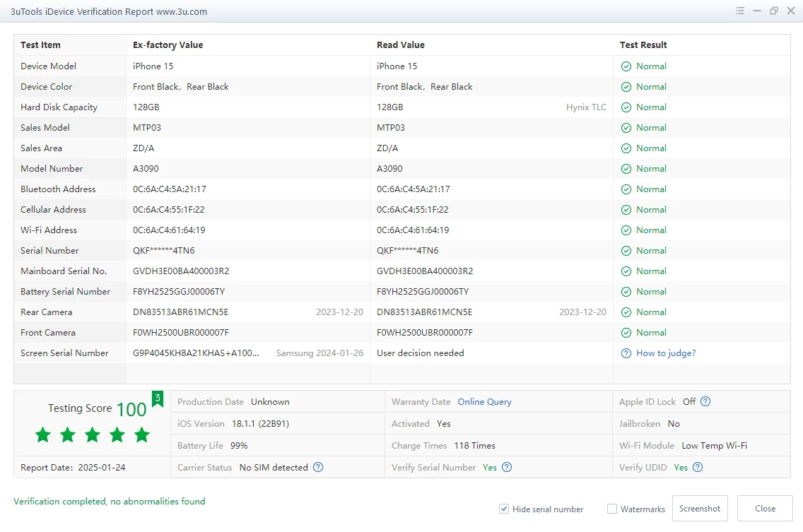Click the check icon for Sales Model
The width and height of the screenshot is (803, 532).
[626, 128]
